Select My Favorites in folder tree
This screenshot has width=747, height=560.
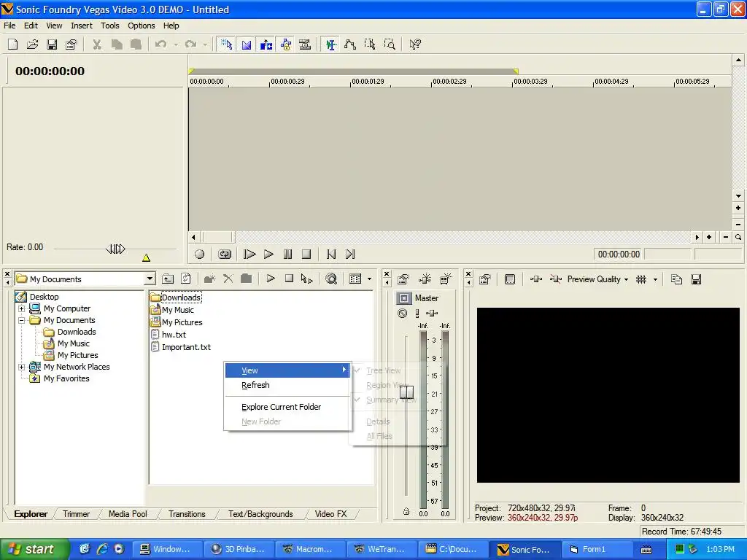(66, 378)
